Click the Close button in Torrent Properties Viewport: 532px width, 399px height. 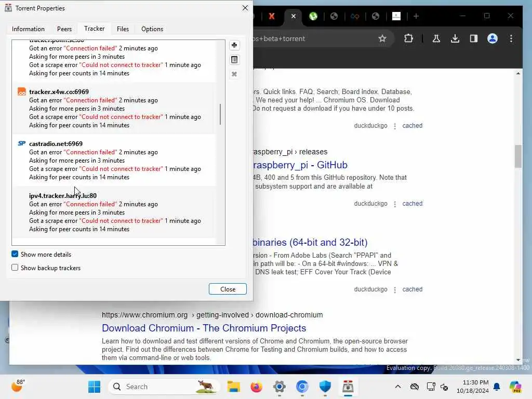228,289
